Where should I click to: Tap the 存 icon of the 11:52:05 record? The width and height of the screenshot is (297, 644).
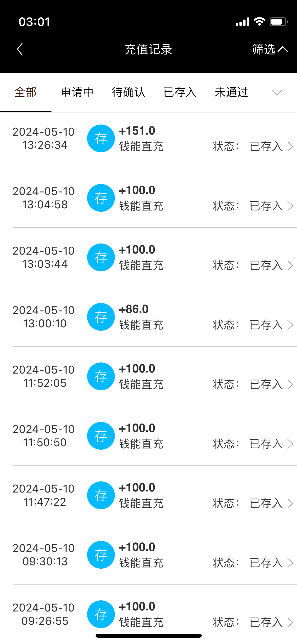[101, 376]
